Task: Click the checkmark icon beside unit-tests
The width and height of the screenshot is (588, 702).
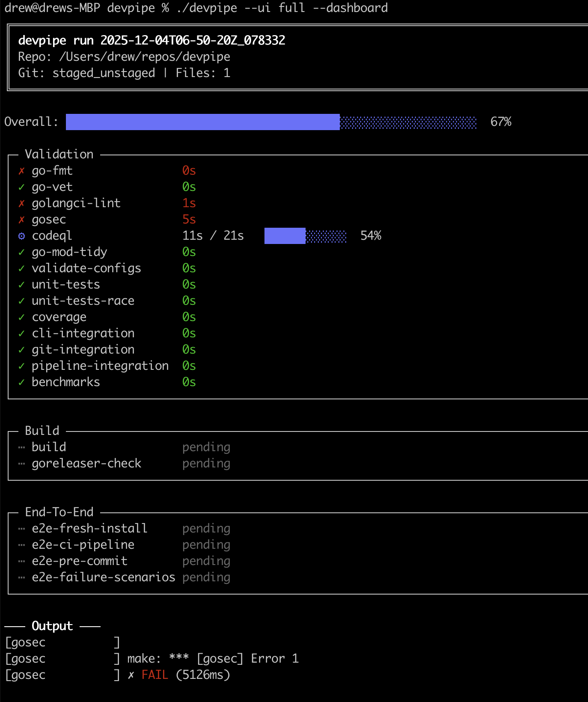Action: pos(21,285)
